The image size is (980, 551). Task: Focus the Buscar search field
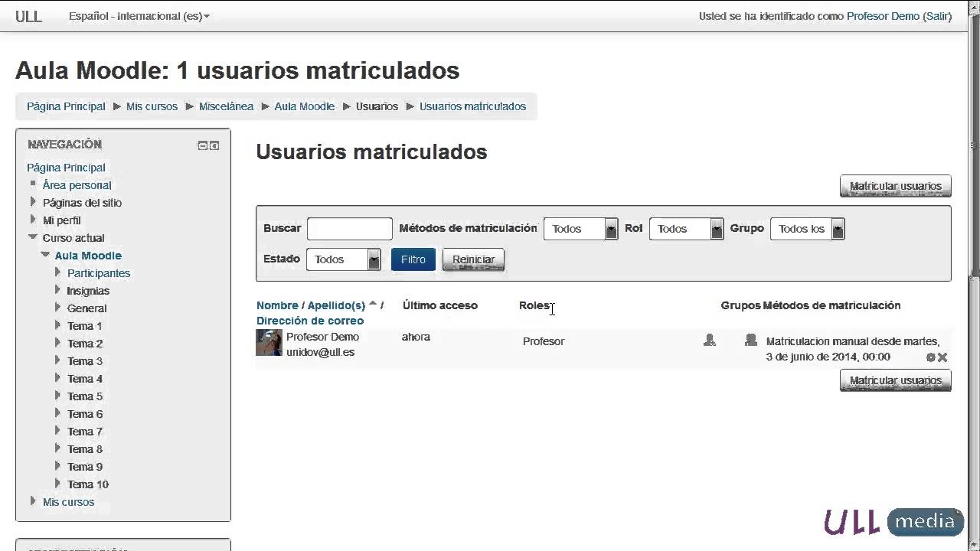[x=349, y=229]
